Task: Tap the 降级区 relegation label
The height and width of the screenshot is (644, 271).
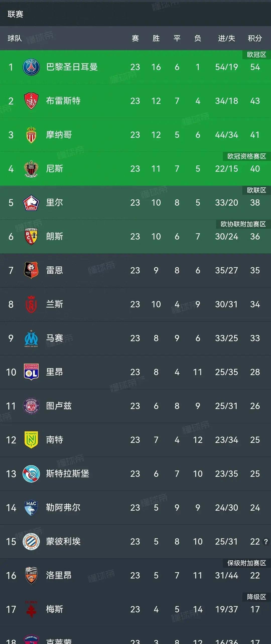Action: [x=256, y=597]
